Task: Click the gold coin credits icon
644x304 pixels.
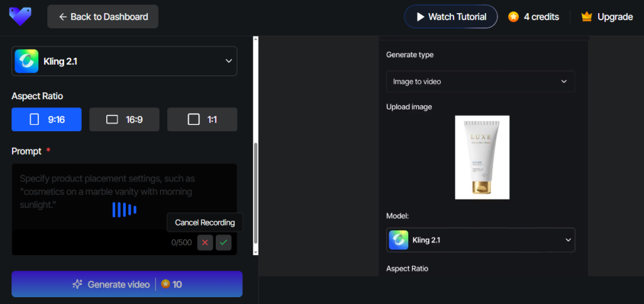Action: [513, 17]
